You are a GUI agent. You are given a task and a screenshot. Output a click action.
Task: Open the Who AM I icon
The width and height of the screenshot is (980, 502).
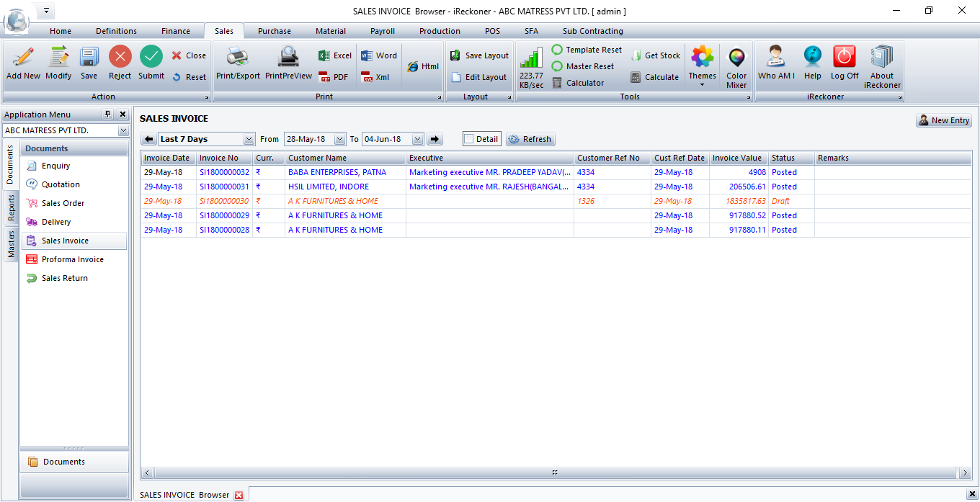[776, 58]
